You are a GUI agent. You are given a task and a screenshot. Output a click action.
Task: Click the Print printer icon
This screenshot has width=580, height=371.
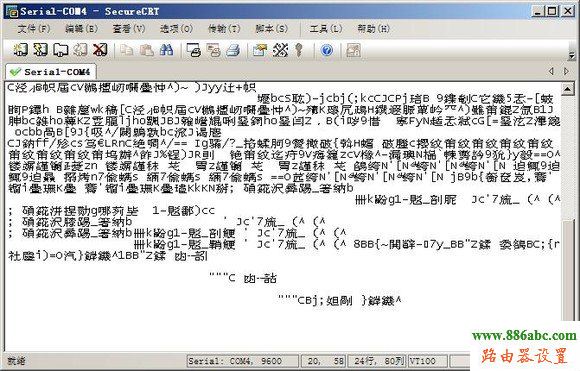tap(233, 50)
